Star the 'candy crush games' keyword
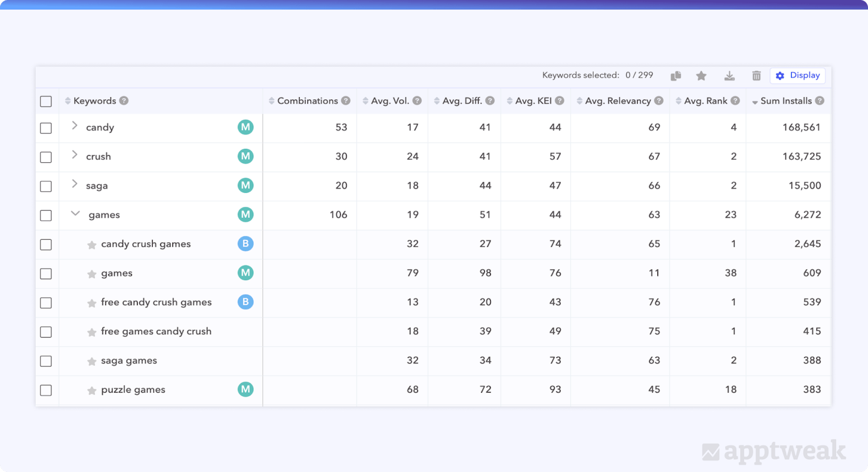 [91, 245]
